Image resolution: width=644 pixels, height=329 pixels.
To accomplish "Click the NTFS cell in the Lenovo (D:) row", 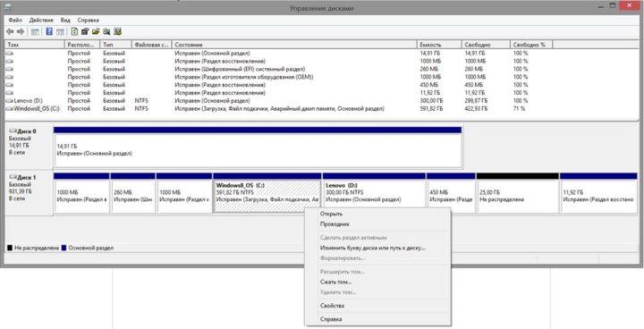I will [141, 101].
